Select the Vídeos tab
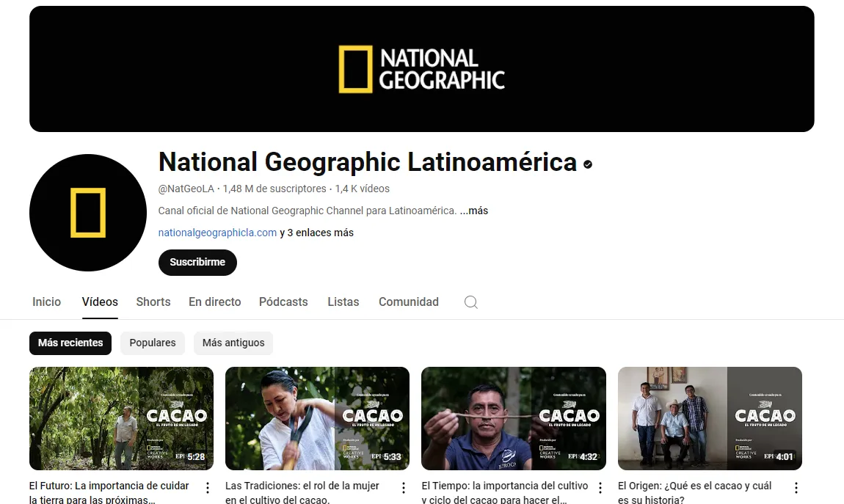 click(x=100, y=302)
